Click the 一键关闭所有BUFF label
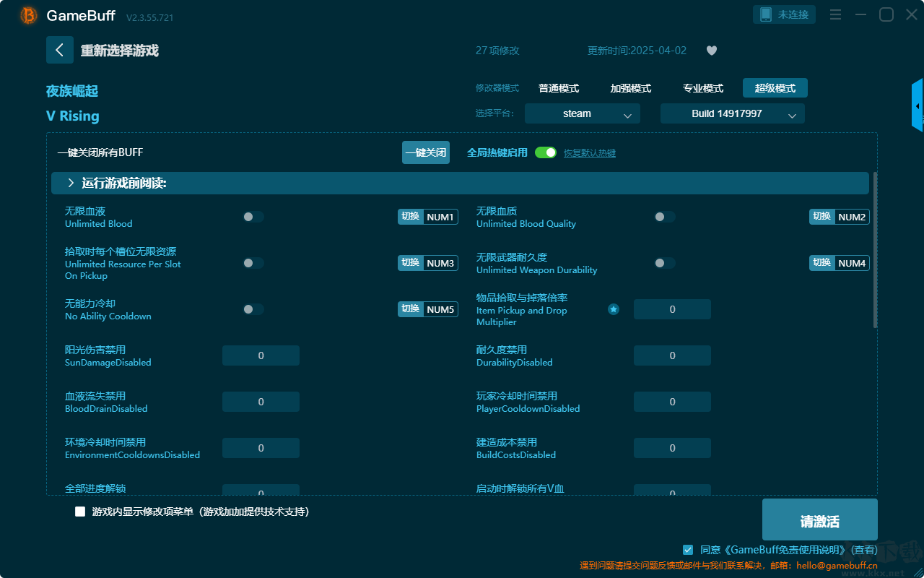Image resolution: width=924 pixels, height=578 pixels. coord(100,152)
